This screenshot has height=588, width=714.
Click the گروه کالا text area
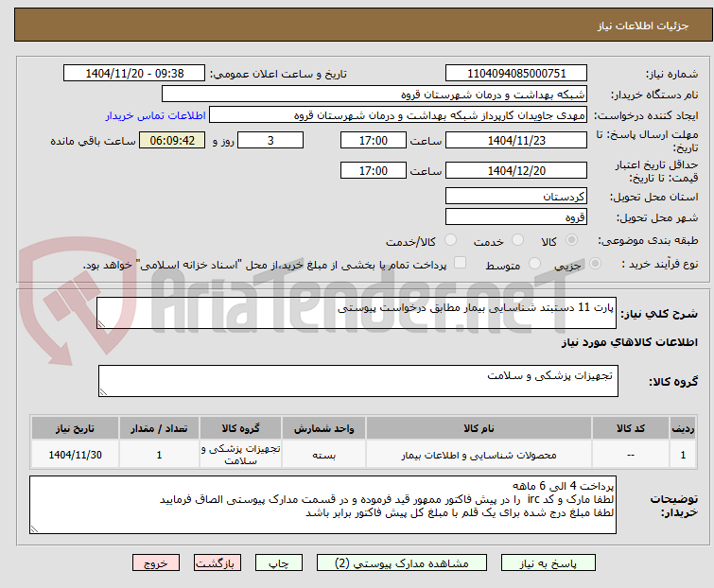click(358, 381)
